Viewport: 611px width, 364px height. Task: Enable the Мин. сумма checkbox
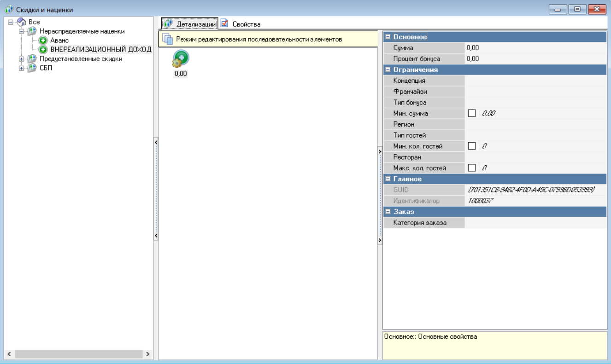pyautogui.click(x=472, y=113)
